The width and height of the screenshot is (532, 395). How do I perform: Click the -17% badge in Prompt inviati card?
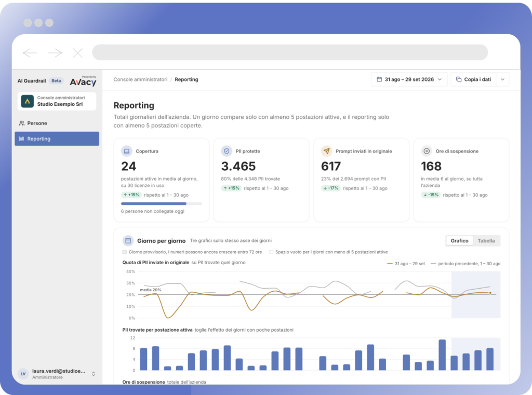pyautogui.click(x=331, y=188)
